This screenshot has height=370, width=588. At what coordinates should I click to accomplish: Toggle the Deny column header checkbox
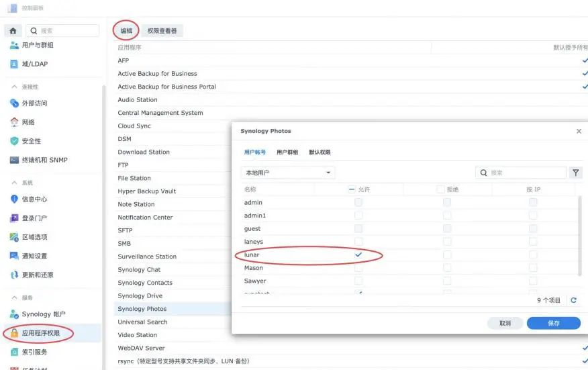440,189
